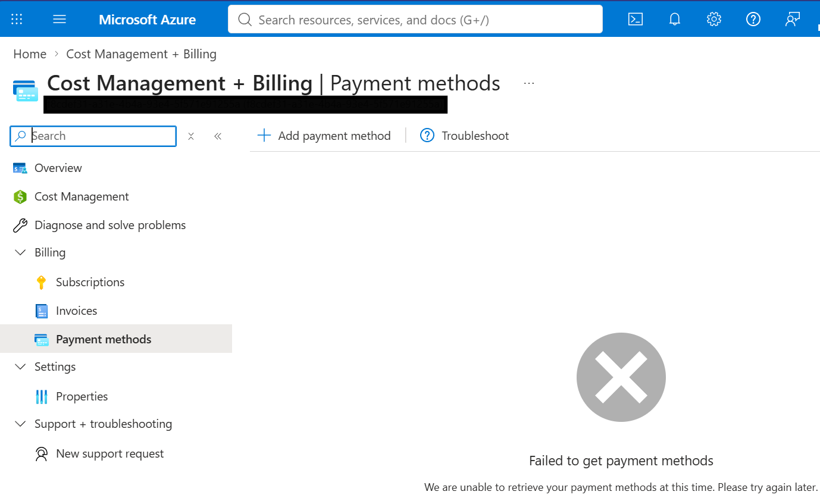This screenshot has height=504, width=820.
Task: Click Add payment method button
Action: tap(324, 136)
